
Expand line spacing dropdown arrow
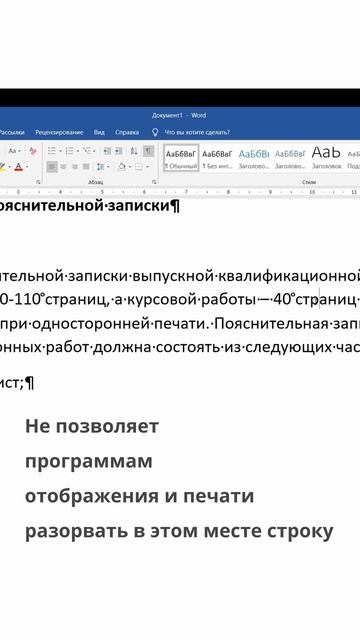108,167
